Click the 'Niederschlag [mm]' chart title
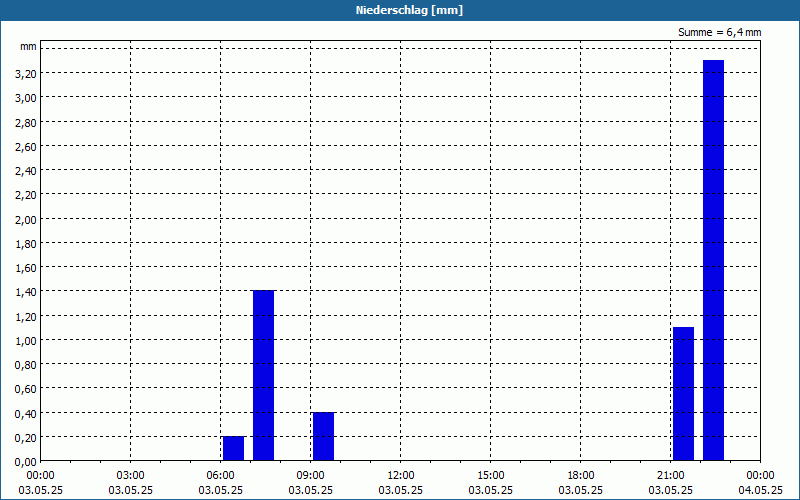This screenshot has width=800, height=500. [x=409, y=10]
